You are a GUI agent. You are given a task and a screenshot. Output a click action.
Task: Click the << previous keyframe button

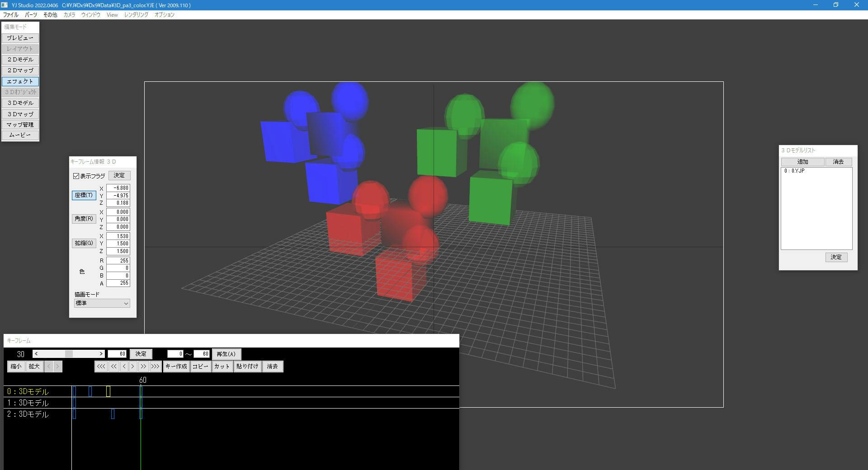click(113, 367)
